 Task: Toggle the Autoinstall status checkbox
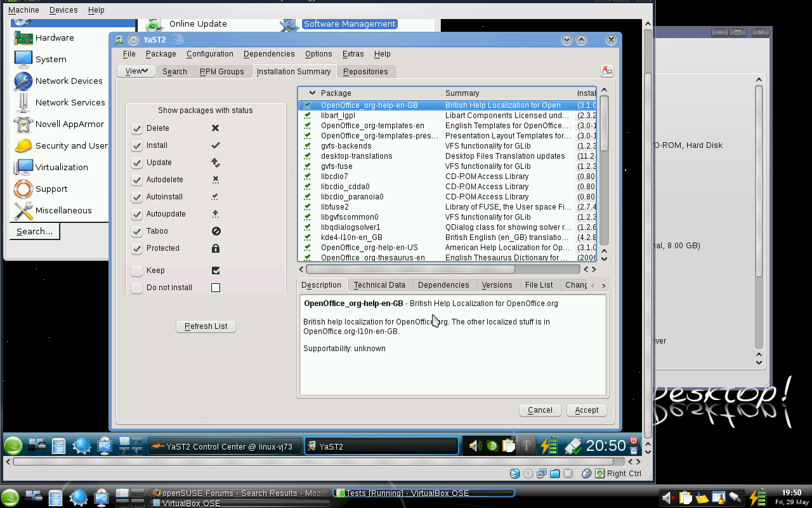coord(137,197)
